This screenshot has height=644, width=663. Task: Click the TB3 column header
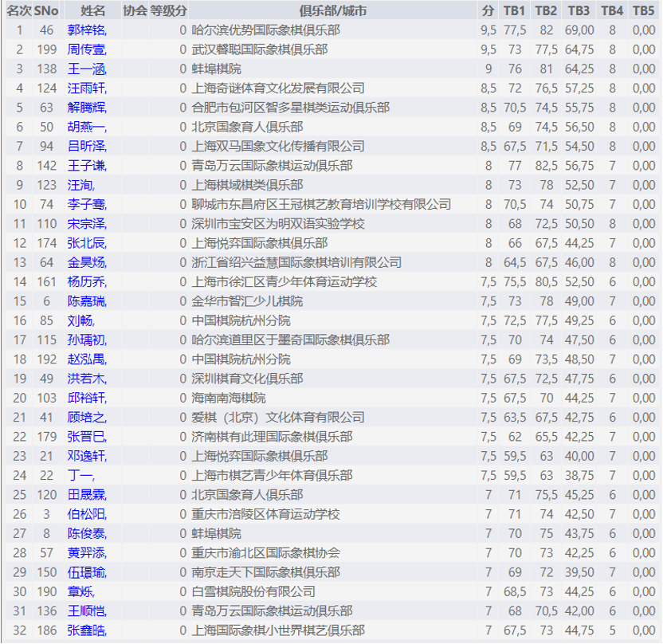[579, 10]
